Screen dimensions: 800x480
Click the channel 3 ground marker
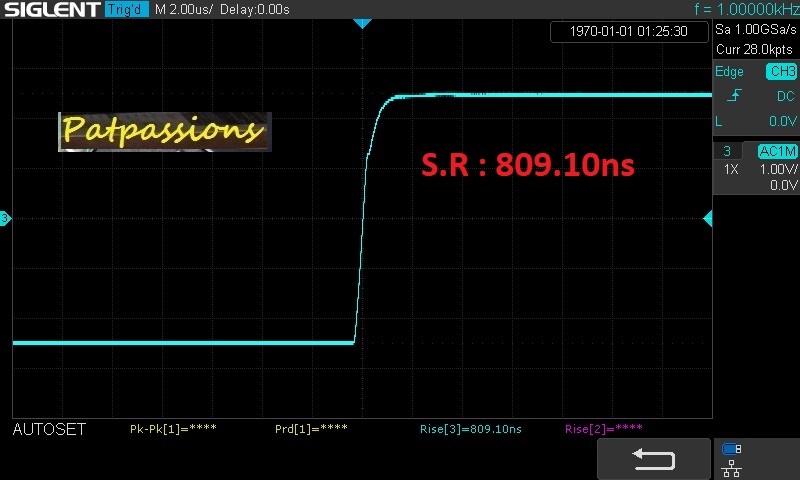5,218
